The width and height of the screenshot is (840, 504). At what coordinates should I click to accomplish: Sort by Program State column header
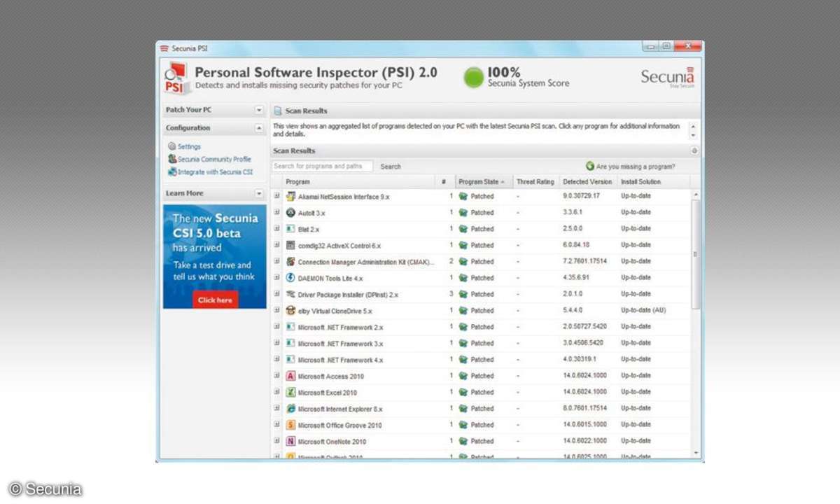click(x=484, y=182)
